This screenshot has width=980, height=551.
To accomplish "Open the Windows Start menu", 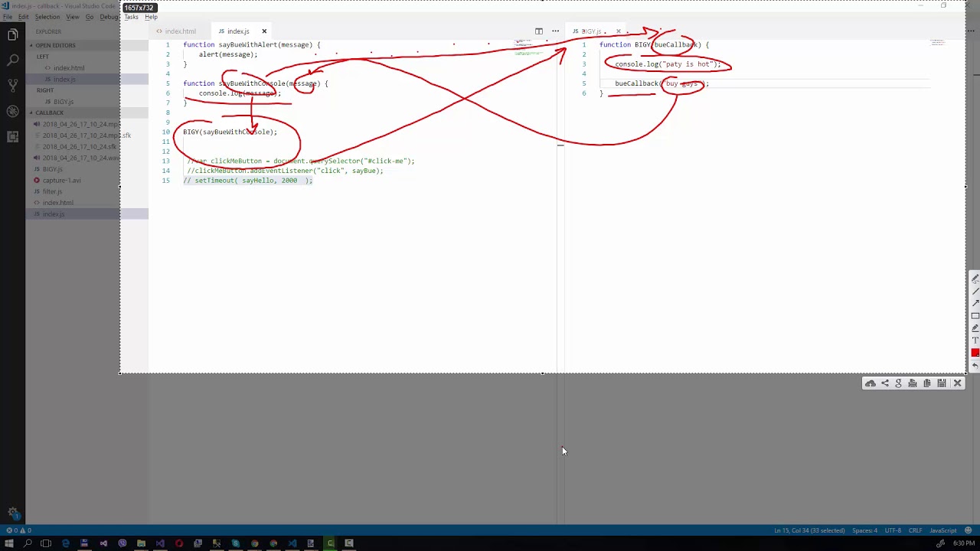I will click(8, 544).
